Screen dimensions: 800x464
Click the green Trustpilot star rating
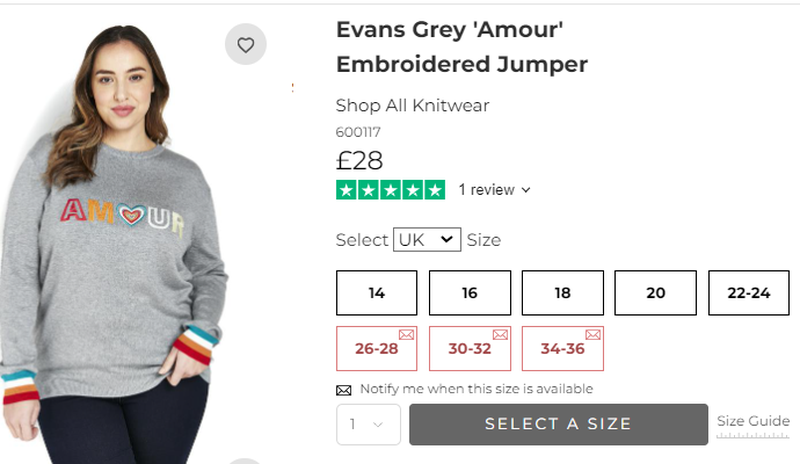click(390, 190)
